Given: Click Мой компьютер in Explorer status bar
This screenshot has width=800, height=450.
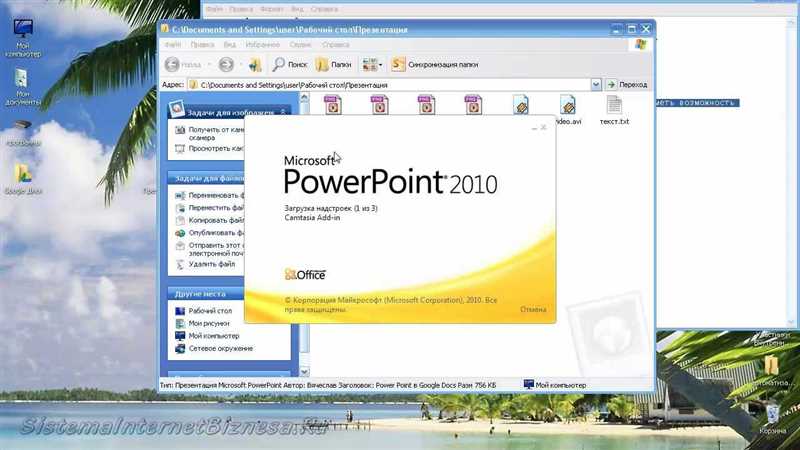Looking at the screenshot, I should [555, 385].
